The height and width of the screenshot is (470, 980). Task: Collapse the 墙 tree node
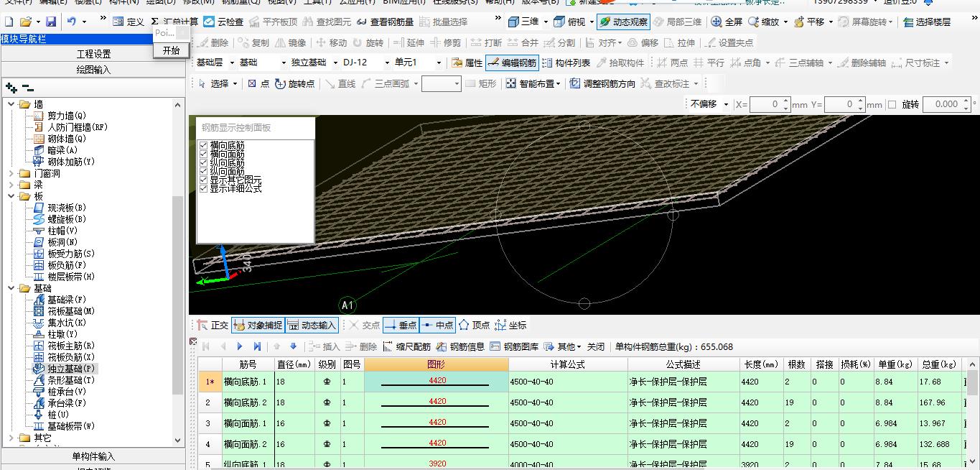[11, 104]
